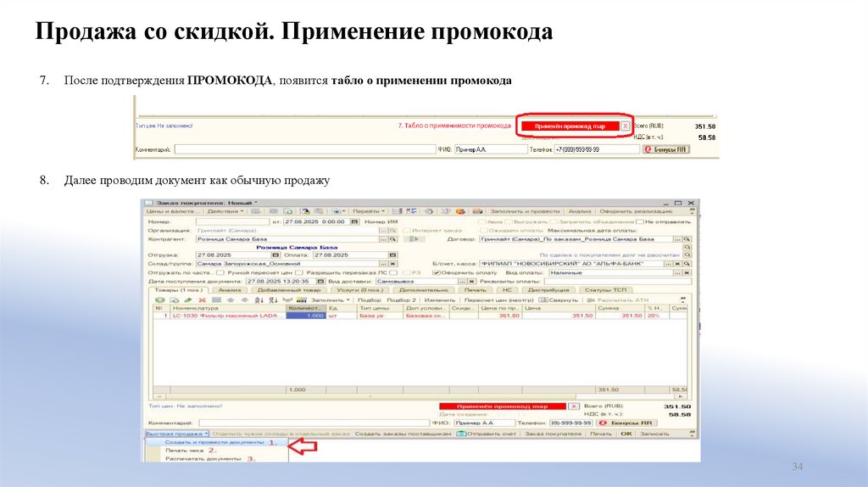
Task: Click left arrow of goods table horizontal scrollbar
Action: tap(159, 397)
